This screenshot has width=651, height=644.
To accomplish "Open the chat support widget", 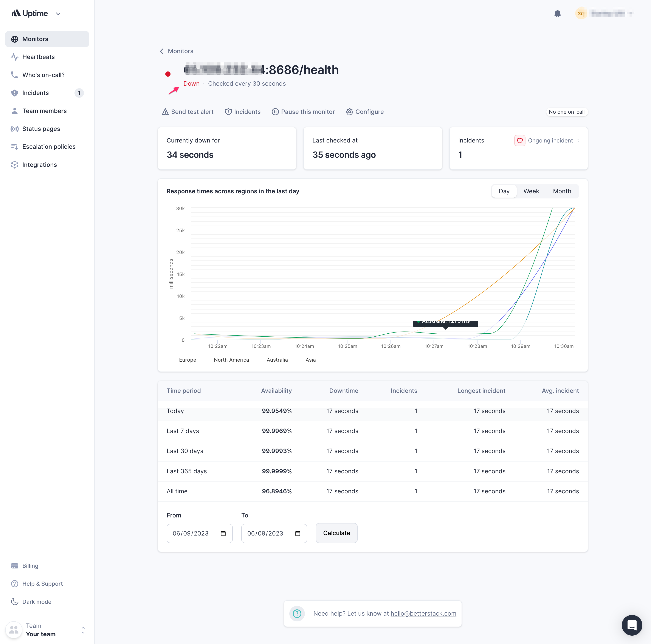I will (x=632, y=625).
